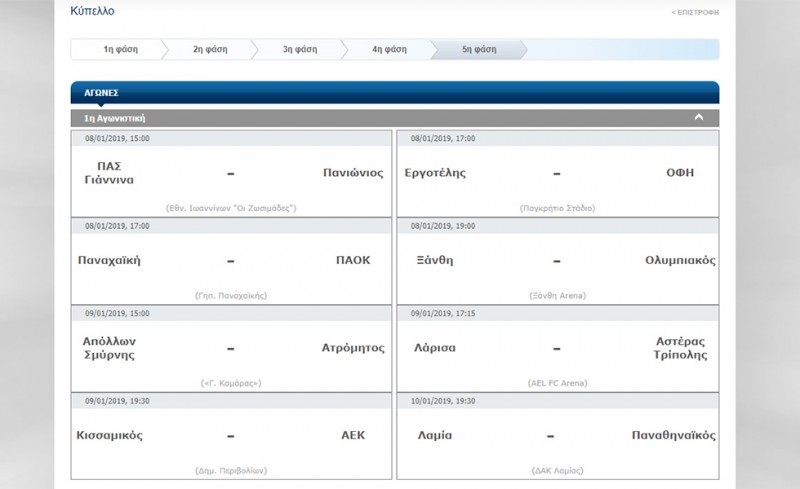Screen dimensions: 800x489
Task: Open the Ολυμπιακός team entry
Action: click(680, 260)
